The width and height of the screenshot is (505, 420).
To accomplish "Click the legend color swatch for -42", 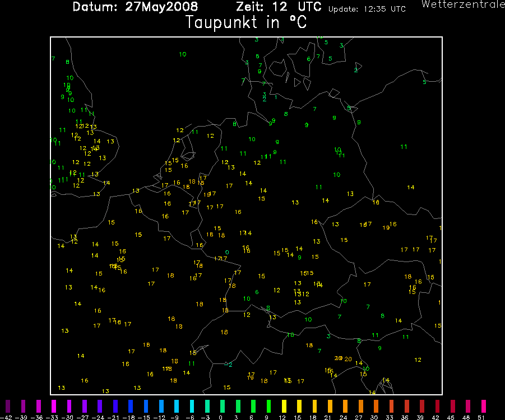I will point(8,406).
